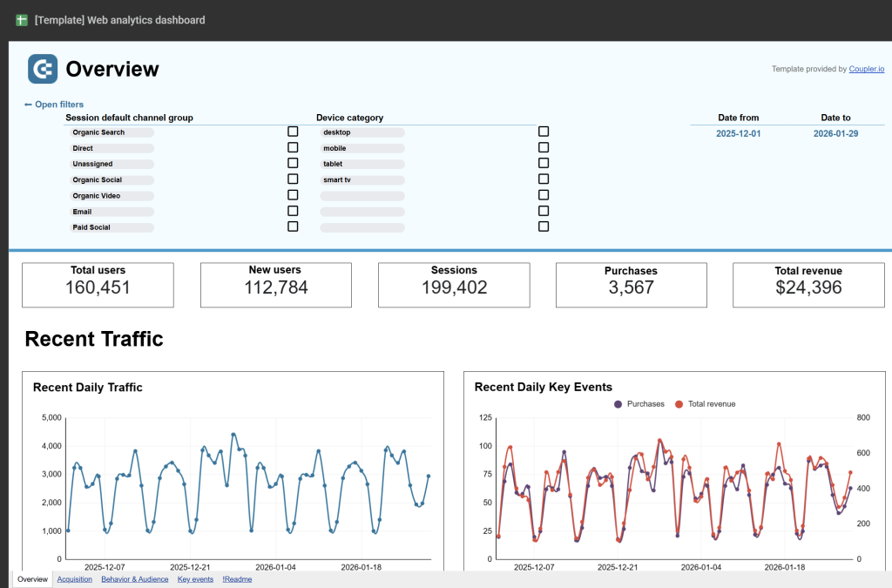This screenshot has width=892, height=588.
Task: Click the Coupler.io link in the top right
Action: (x=867, y=69)
